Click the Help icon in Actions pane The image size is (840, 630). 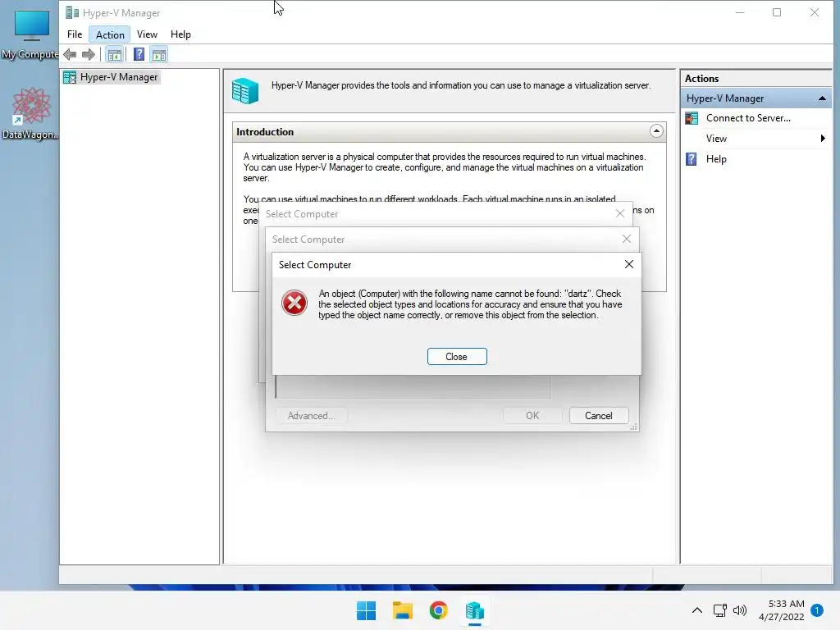tap(692, 159)
